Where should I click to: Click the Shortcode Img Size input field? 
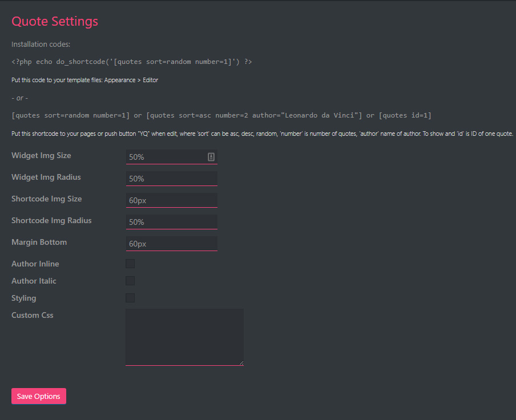171,200
